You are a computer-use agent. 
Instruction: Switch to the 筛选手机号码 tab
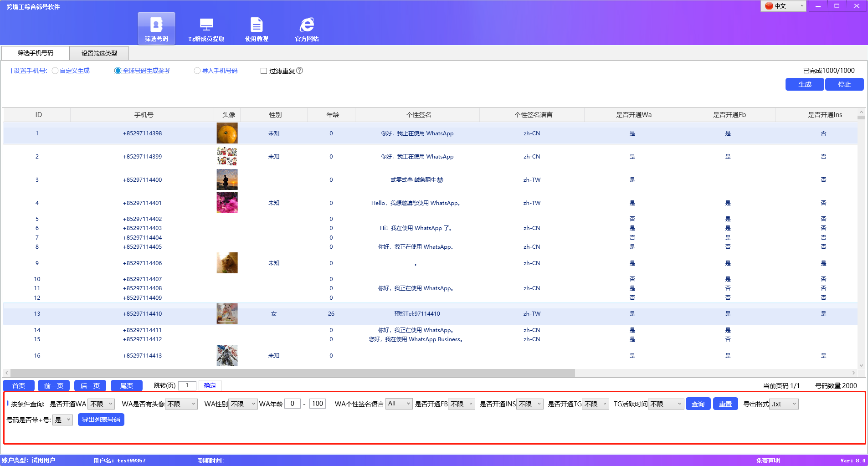(x=36, y=53)
